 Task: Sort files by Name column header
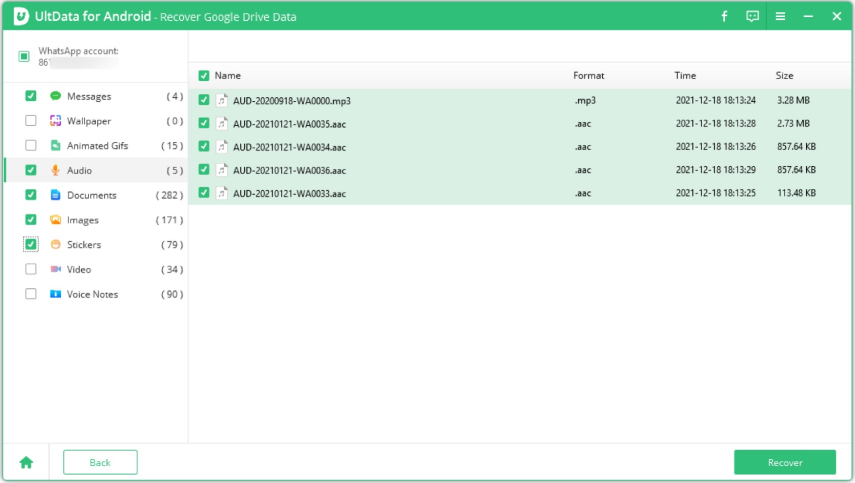tap(227, 76)
